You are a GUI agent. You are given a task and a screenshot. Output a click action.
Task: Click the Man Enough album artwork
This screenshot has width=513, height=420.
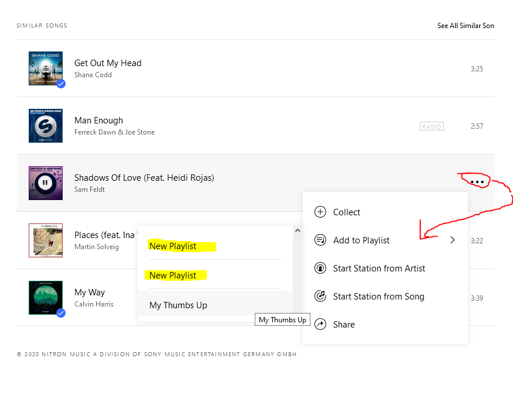click(45, 125)
